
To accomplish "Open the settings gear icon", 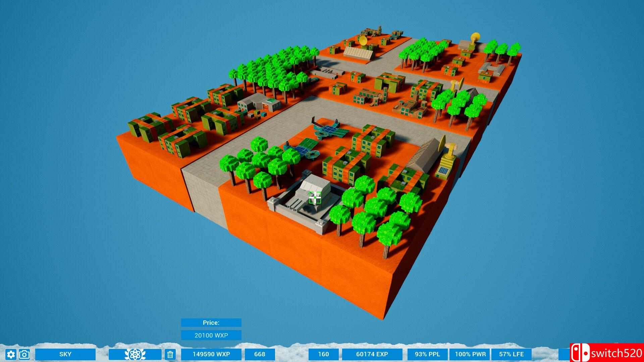I will [x=11, y=354].
